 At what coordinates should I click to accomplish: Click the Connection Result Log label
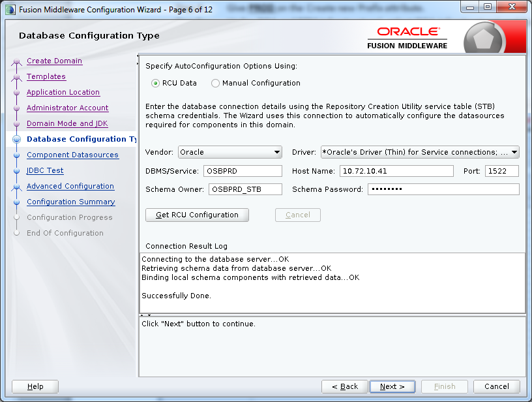pos(186,246)
